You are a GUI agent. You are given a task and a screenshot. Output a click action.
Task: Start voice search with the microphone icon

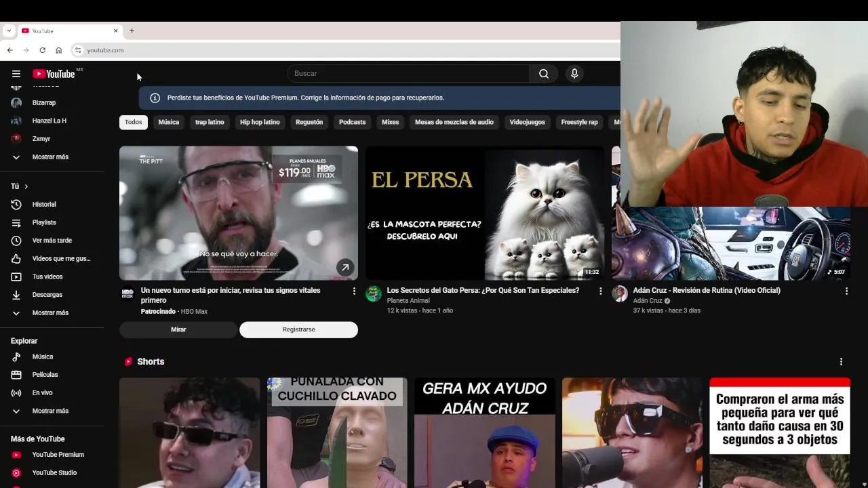click(x=574, y=74)
